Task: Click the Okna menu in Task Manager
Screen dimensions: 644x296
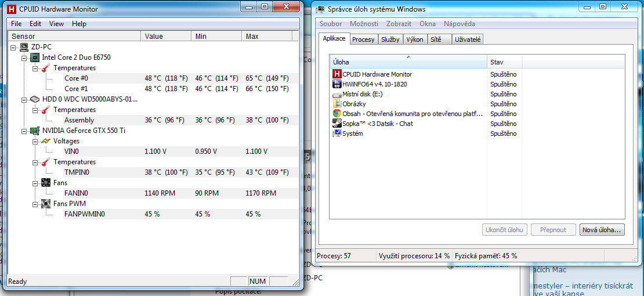Action: (427, 24)
